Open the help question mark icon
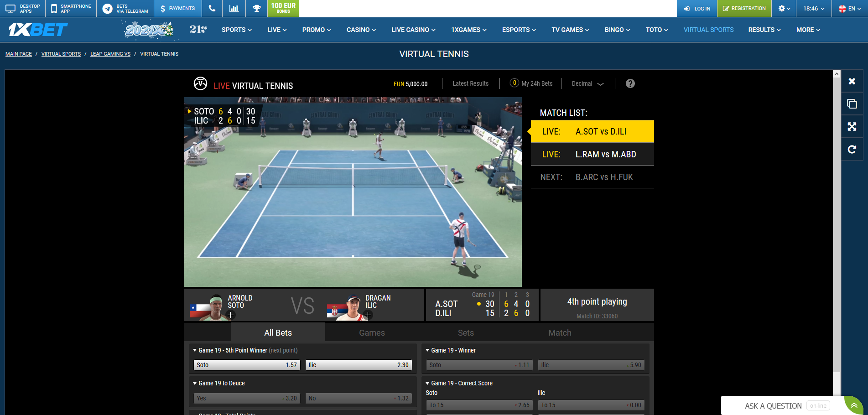Screen dimensions: 868x415 (x=630, y=83)
